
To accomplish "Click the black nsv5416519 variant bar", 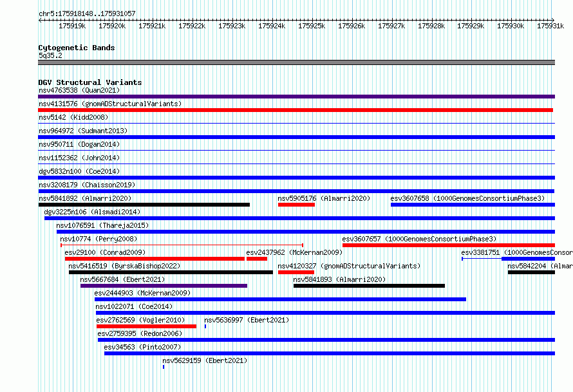I will click(x=171, y=272).
